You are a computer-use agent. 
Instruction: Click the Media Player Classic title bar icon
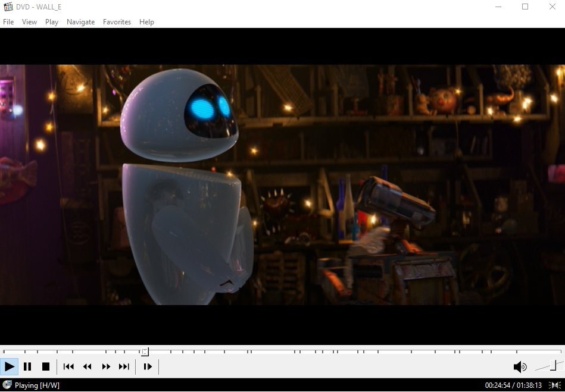(x=8, y=7)
